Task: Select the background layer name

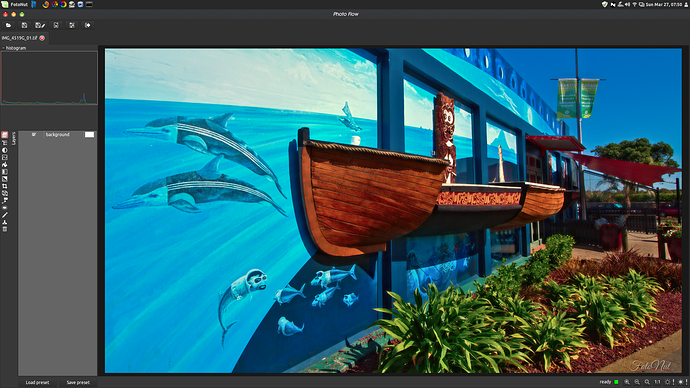Action: 58,135
